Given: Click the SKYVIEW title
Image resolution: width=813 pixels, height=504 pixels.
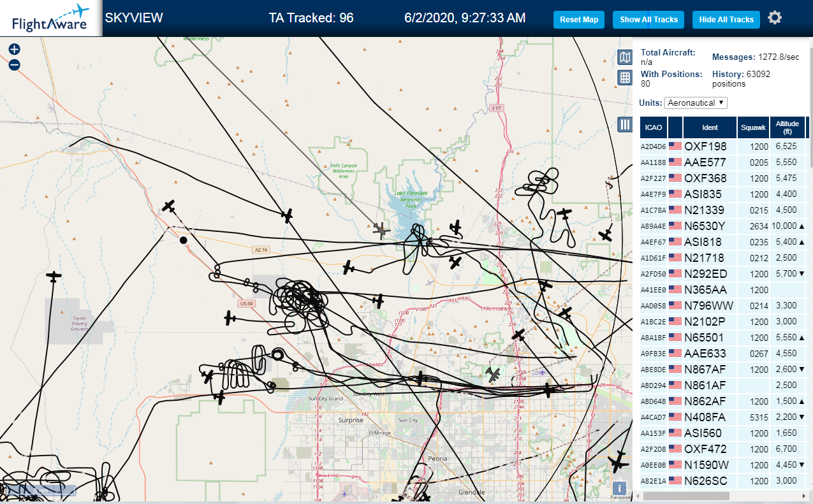Looking at the screenshot, I should [134, 18].
